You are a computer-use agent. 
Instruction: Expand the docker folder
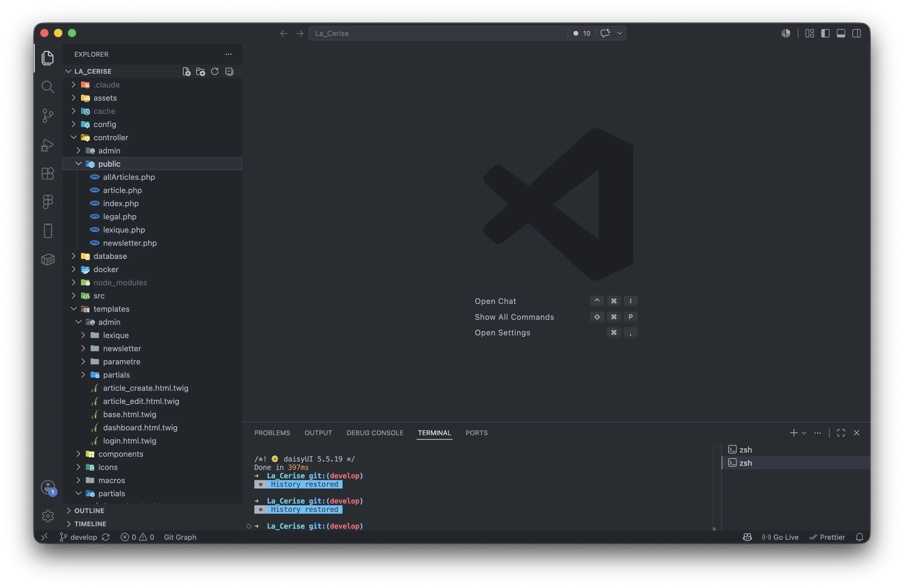[152, 269]
